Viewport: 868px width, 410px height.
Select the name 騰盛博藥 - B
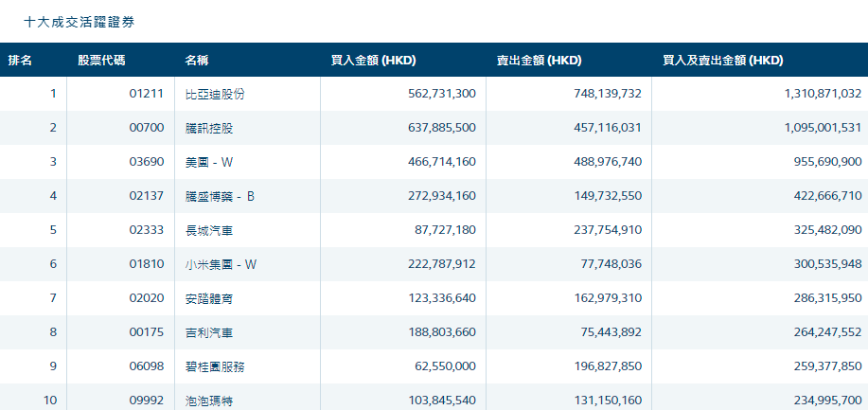(x=220, y=196)
